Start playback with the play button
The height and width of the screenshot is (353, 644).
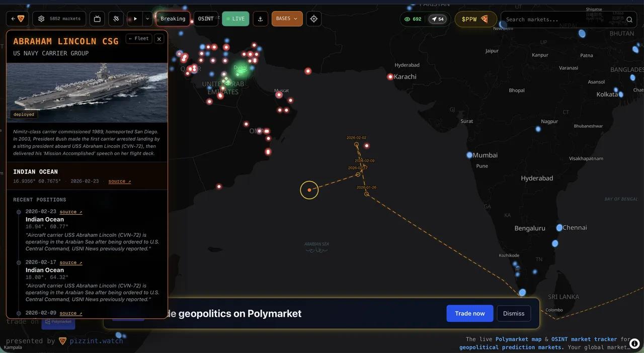point(135,19)
